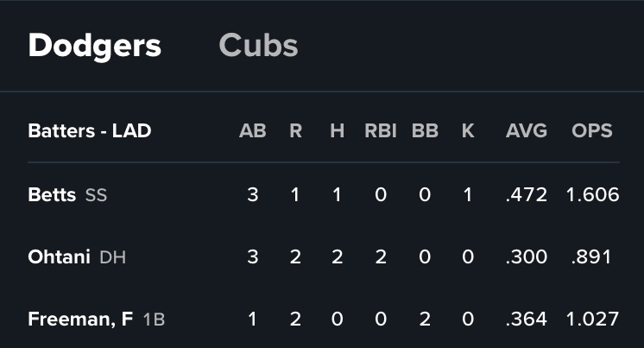Open Ohtani player profile link
The height and width of the screenshot is (348, 644).
(x=59, y=256)
